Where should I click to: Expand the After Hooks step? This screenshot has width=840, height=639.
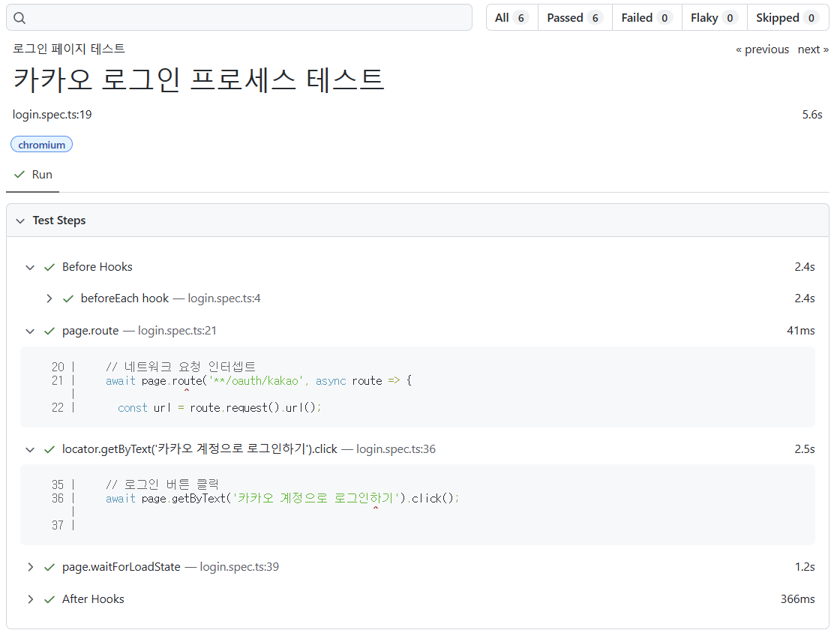point(31,598)
